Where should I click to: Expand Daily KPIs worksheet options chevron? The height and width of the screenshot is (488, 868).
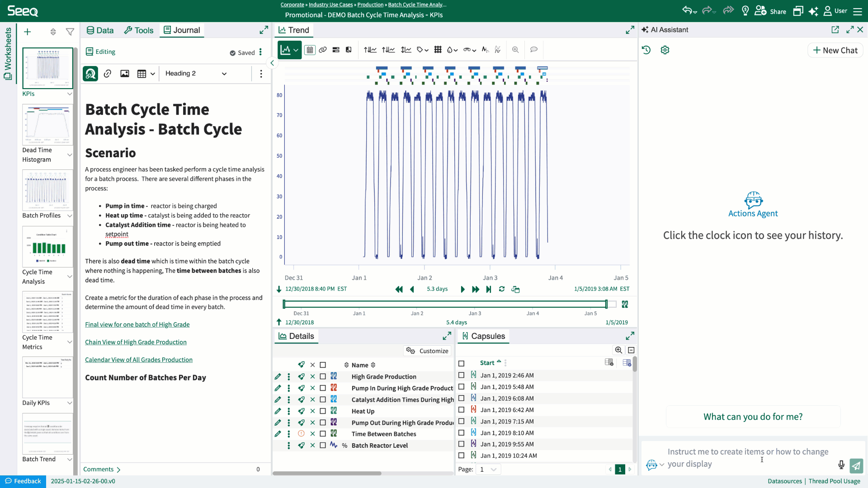(x=70, y=403)
